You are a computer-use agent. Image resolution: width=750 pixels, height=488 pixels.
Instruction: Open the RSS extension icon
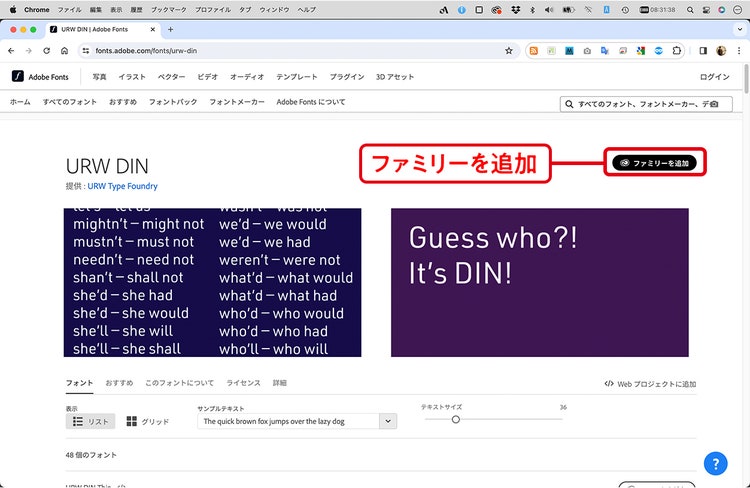click(x=534, y=51)
